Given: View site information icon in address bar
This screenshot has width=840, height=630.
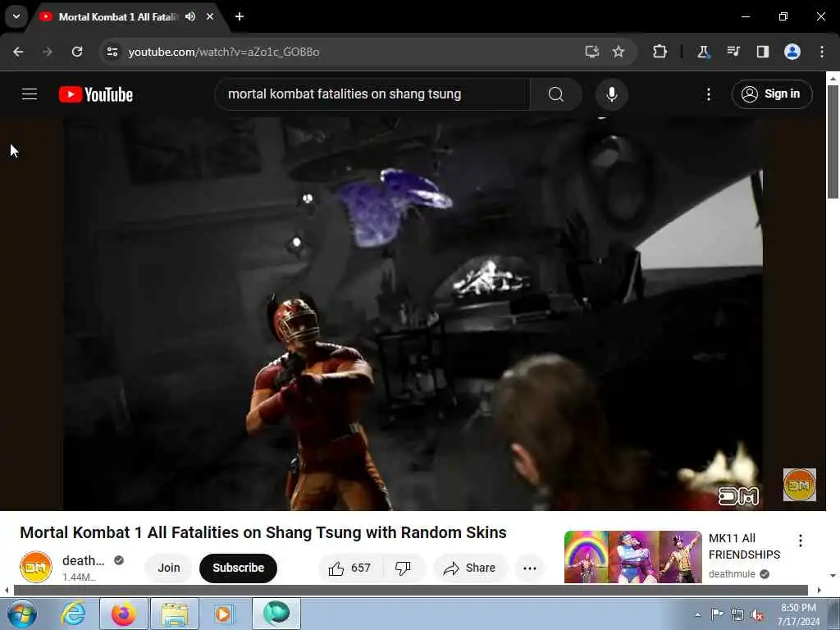Looking at the screenshot, I should click(112, 52).
